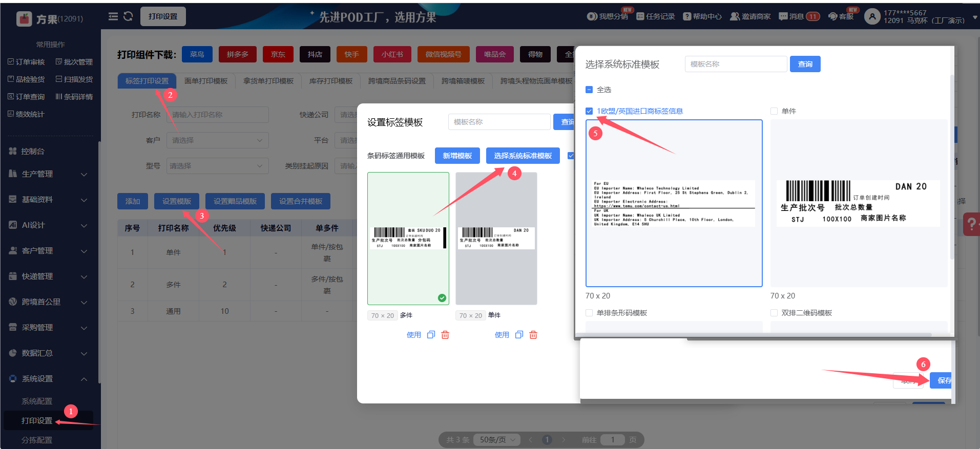Open 绩效统计 quick shortcut

click(26, 114)
